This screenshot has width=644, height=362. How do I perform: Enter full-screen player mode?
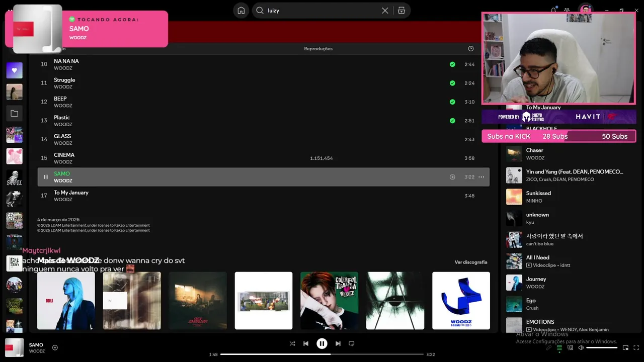(x=636, y=347)
